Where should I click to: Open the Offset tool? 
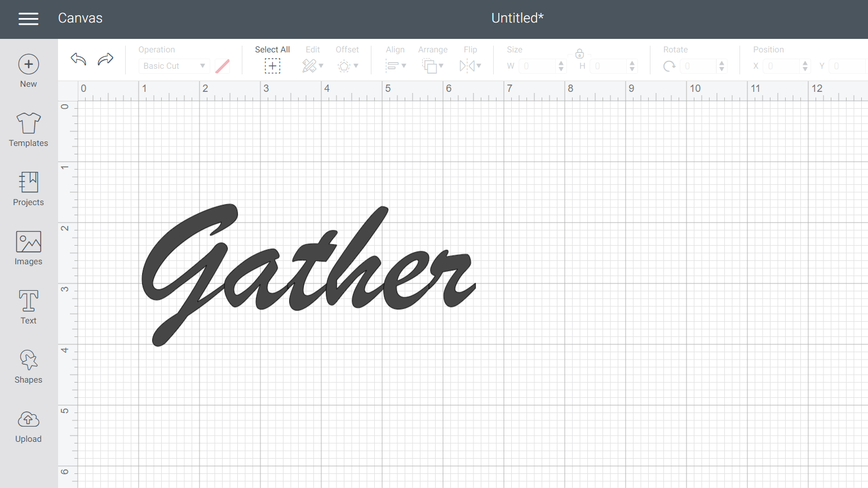[348, 65]
